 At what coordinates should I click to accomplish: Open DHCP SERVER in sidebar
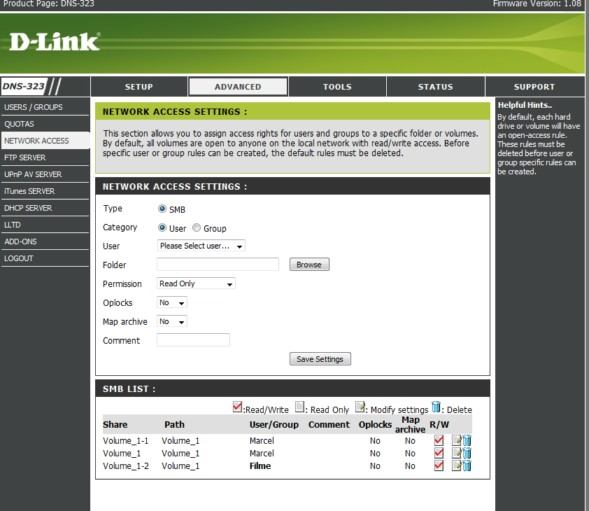pos(45,208)
